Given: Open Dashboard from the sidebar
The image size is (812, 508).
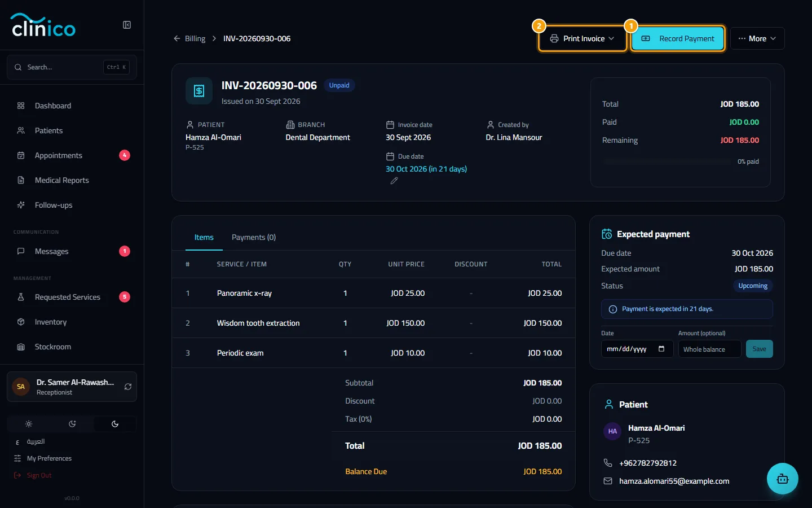Looking at the screenshot, I should pos(72,106).
